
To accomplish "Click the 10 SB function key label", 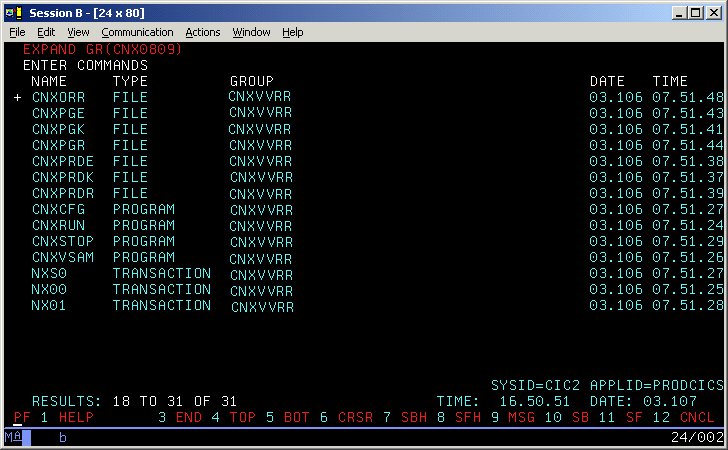I will 567,417.
